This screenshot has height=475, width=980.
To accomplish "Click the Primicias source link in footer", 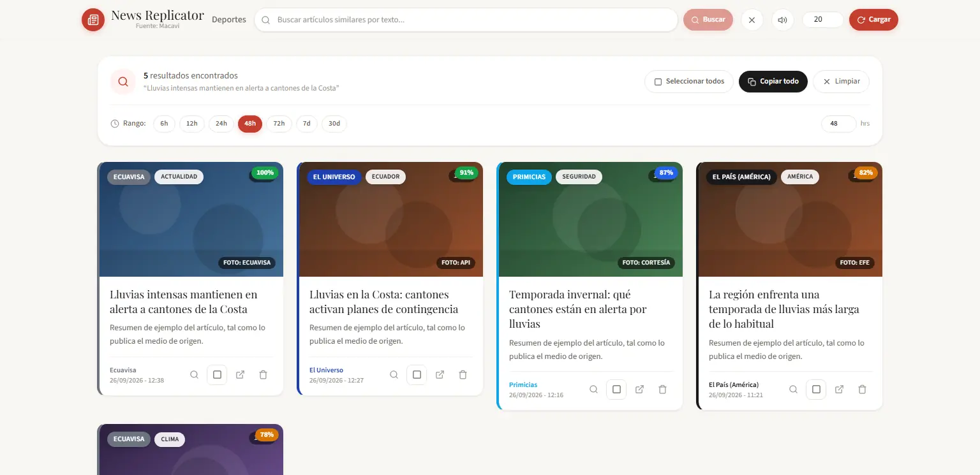I will 523,385.
